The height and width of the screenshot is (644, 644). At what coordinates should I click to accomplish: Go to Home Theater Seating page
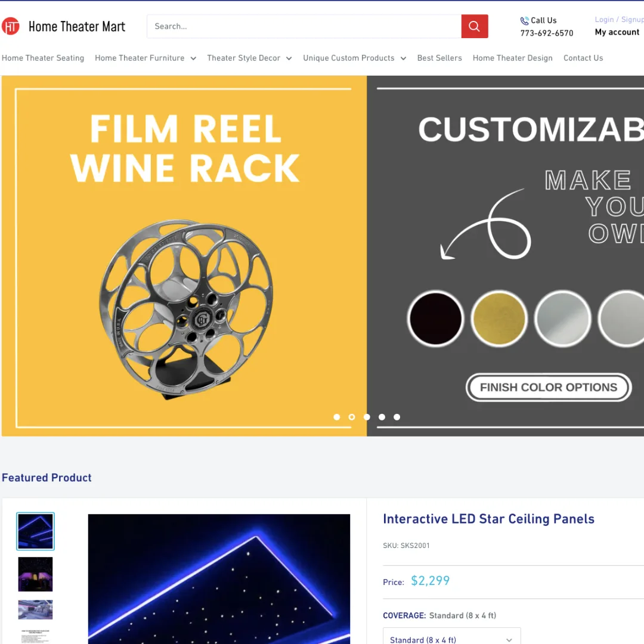tap(43, 58)
